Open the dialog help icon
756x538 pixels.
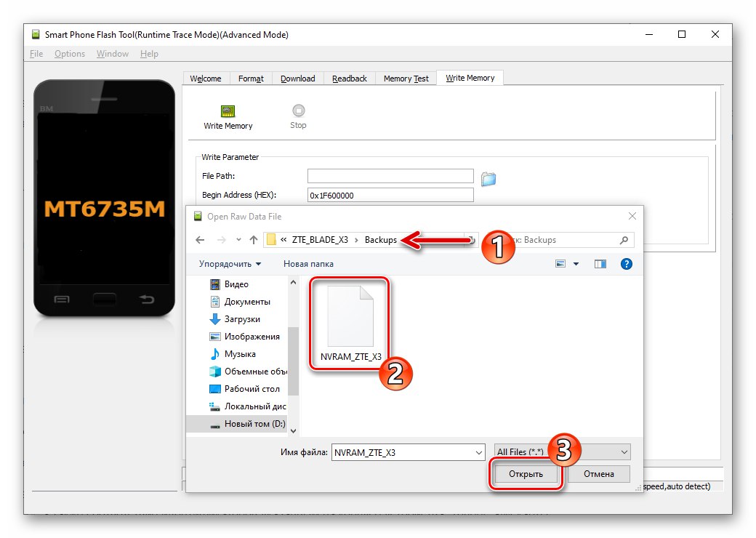627,264
